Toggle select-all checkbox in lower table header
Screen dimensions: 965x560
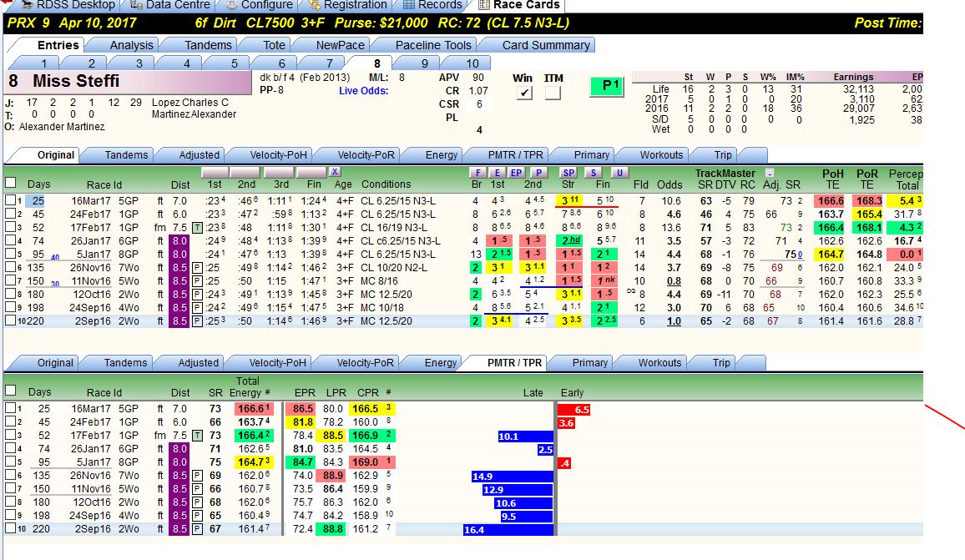[x=11, y=391]
